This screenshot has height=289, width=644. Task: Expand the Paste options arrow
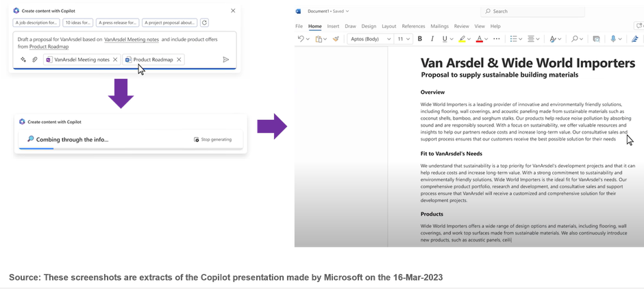coord(325,40)
